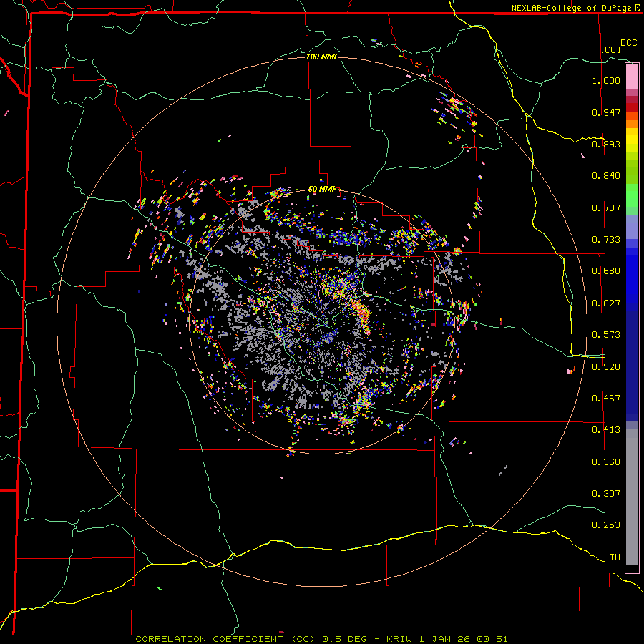Click the 0.680 scale value
The height and width of the screenshot is (644, 644).
tap(606, 271)
